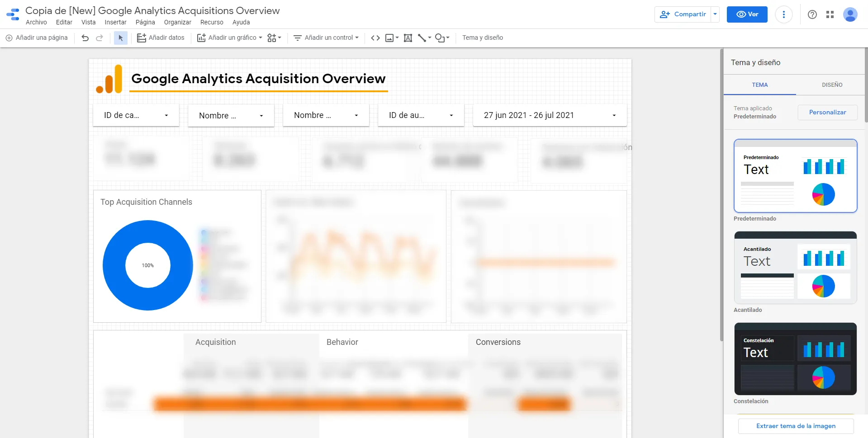Select the shape tool
The width and height of the screenshot is (868, 438).
[442, 38]
